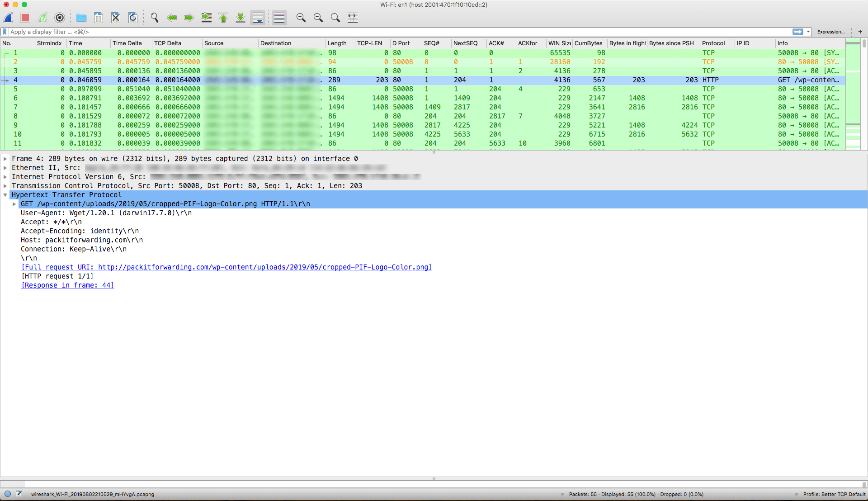
Task: Toggle auto-scroll during live capture
Action: [x=258, y=18]
